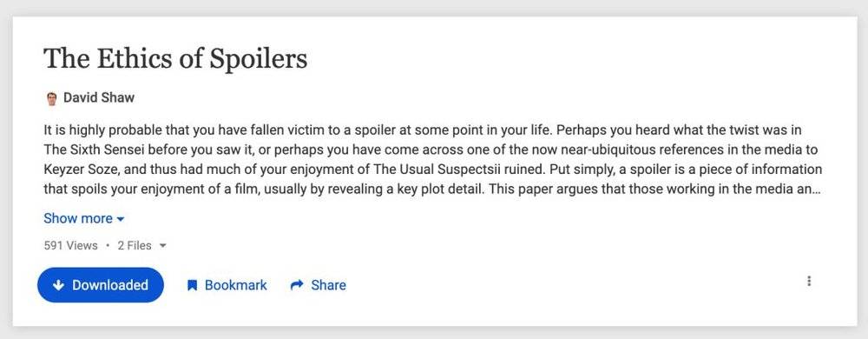Click the share arrow icon

tap(297, 285)
